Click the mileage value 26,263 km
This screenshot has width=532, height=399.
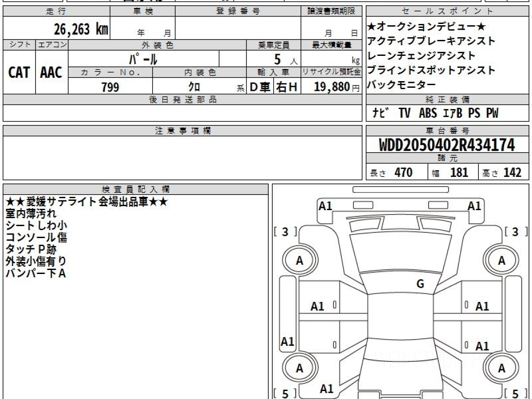click(81, 29)
